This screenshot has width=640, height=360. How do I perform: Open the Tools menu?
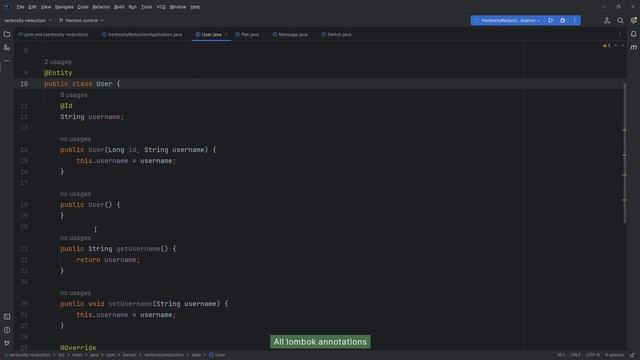point(146,7)
